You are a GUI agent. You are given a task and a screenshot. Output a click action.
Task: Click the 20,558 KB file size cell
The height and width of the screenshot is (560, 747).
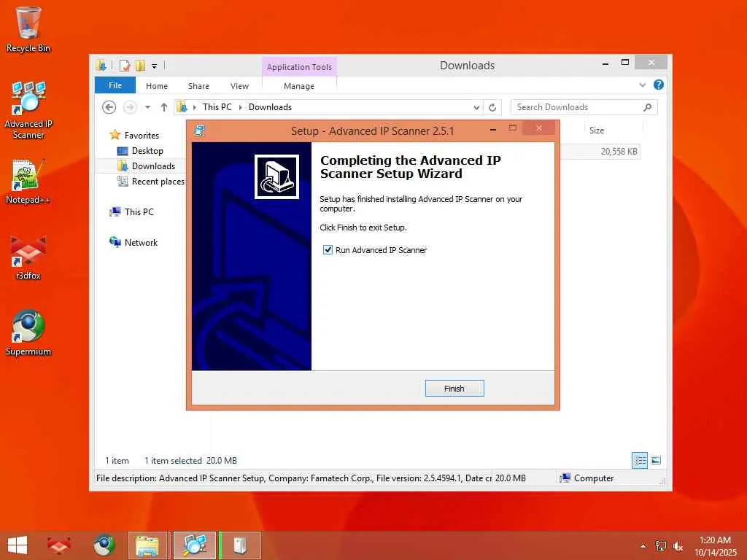[x=619, y=152]
